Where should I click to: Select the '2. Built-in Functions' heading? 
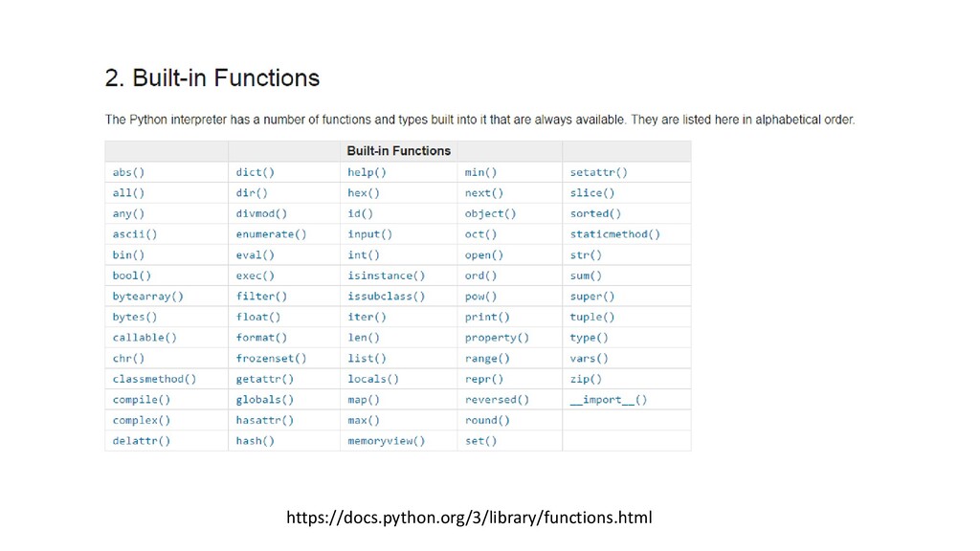tap(212, 78)
